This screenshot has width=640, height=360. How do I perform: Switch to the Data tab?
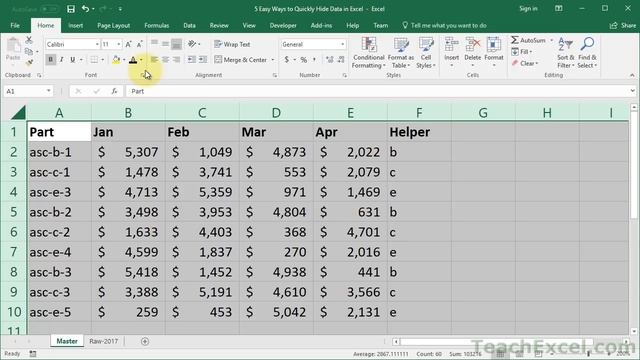(x=189, y=25)
